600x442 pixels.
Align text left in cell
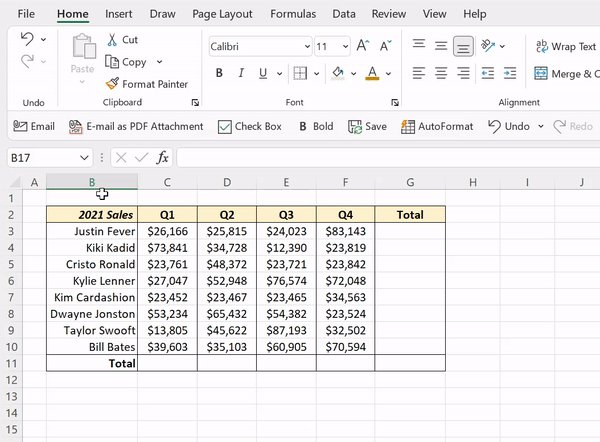419,73
